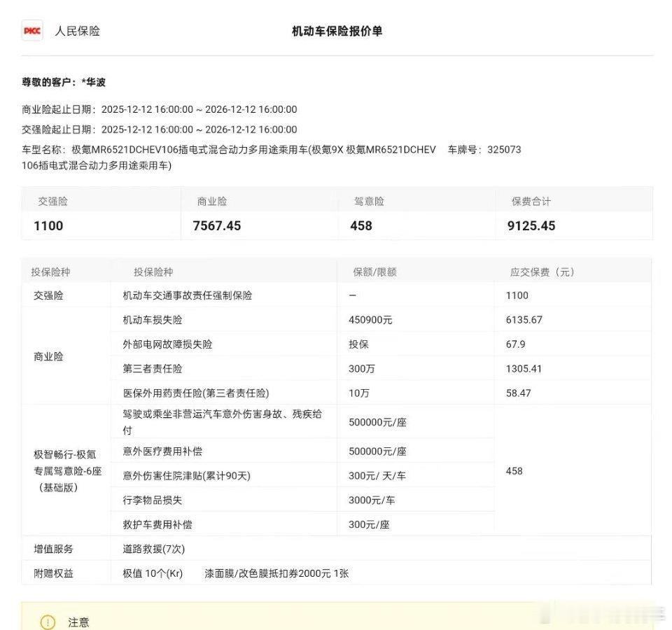Click the 人民保险 brand name
Image resolution: width=672 pixels, height=630 pixels.
pos(77,31)
